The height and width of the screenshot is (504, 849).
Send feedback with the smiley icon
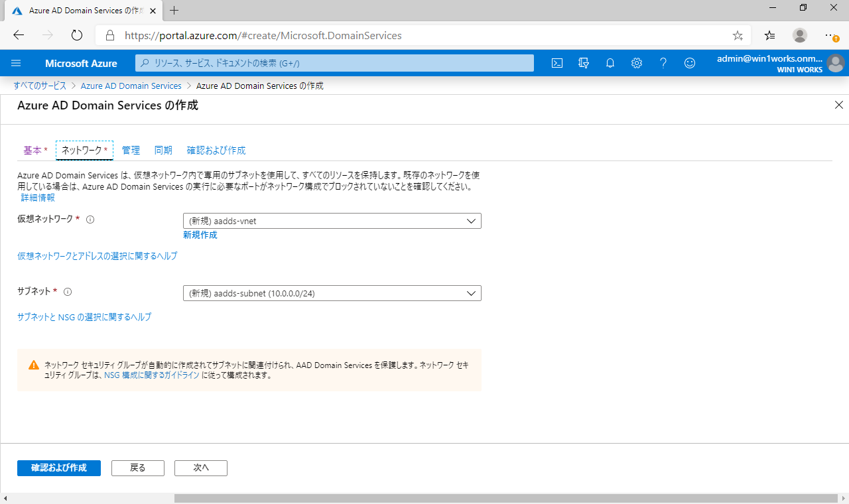[x=690, y=63]
